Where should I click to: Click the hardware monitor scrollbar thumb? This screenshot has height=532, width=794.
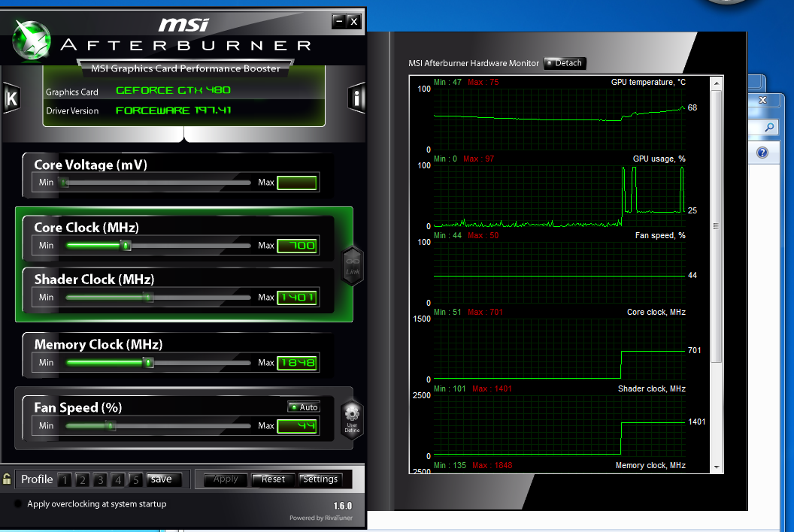(716, 226)
